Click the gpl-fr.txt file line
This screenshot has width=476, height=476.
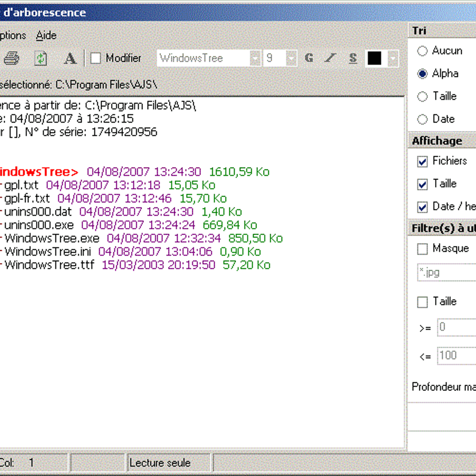pyautogui.click(x=113, y=198)
